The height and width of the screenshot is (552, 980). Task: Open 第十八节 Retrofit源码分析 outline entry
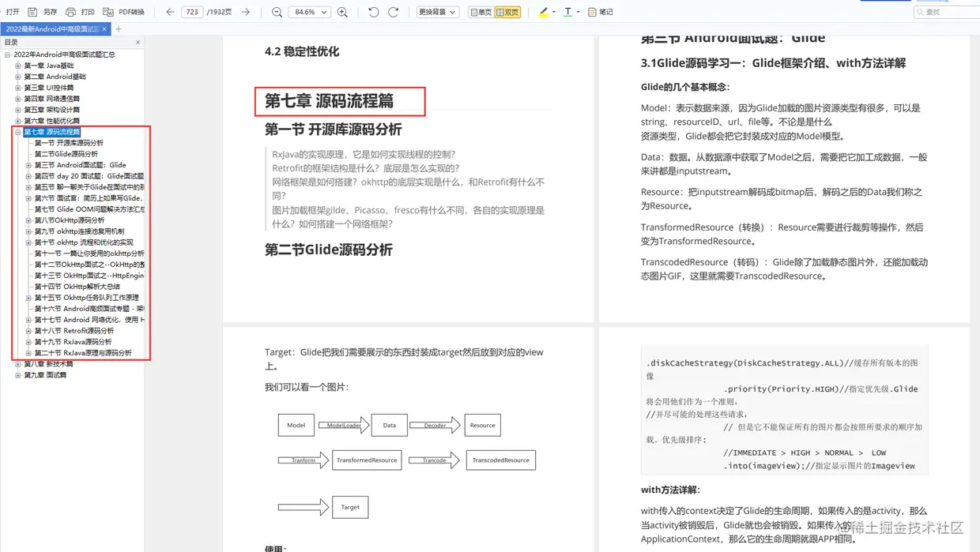[74, 331]
